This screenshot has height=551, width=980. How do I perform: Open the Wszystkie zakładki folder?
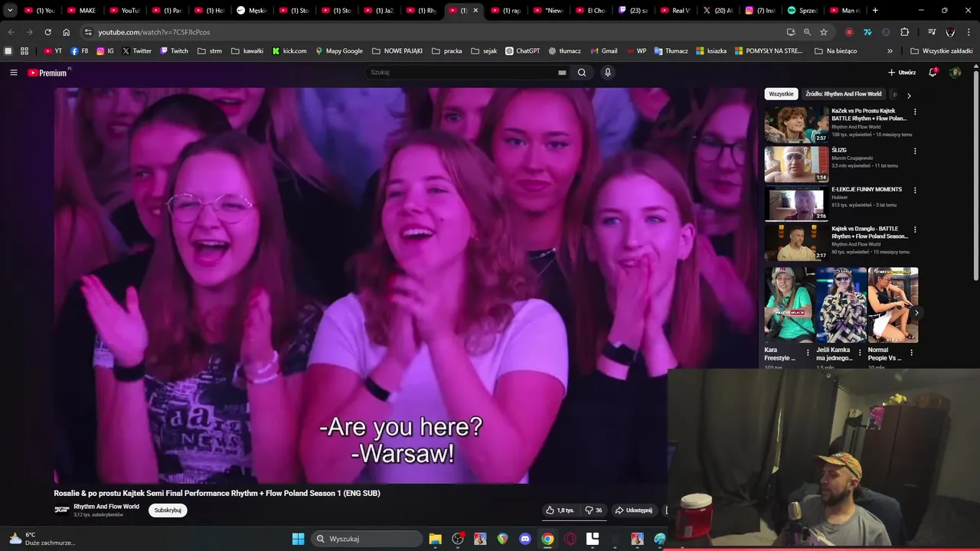[x=942, y=51]
